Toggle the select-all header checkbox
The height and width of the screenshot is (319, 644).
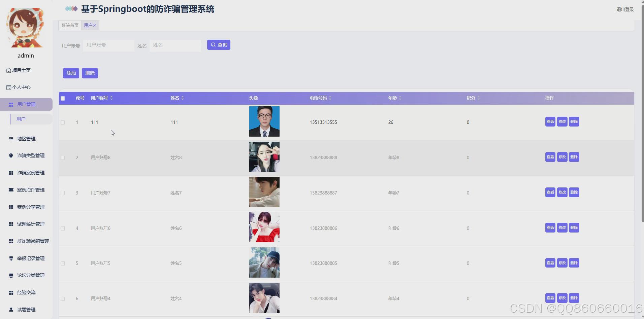(x=63, y=98)
